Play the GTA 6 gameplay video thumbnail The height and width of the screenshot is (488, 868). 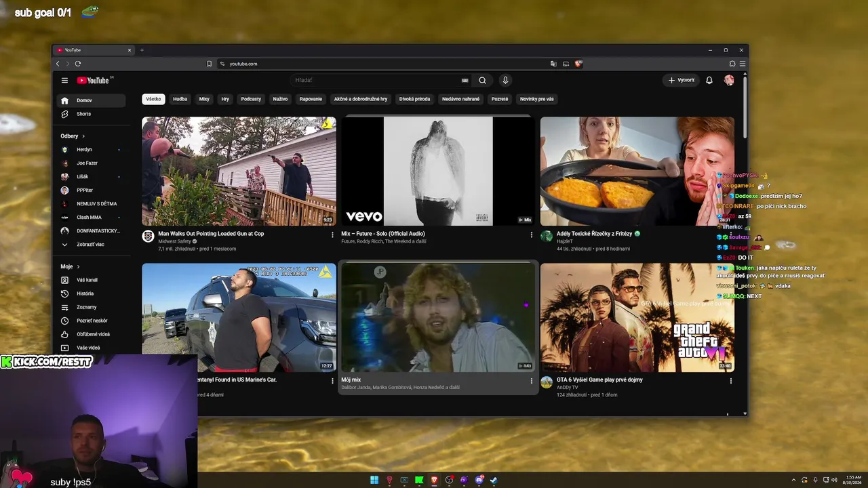click(637, 318)
